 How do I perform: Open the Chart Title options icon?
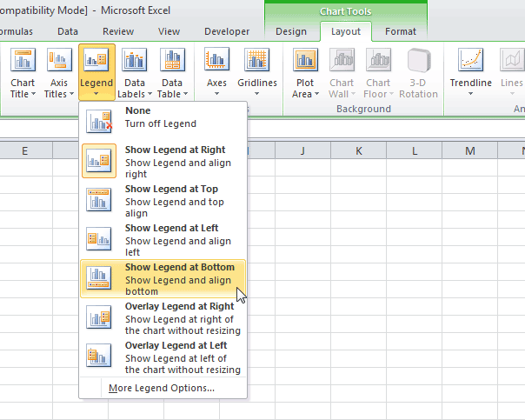(x=23, y=60)
